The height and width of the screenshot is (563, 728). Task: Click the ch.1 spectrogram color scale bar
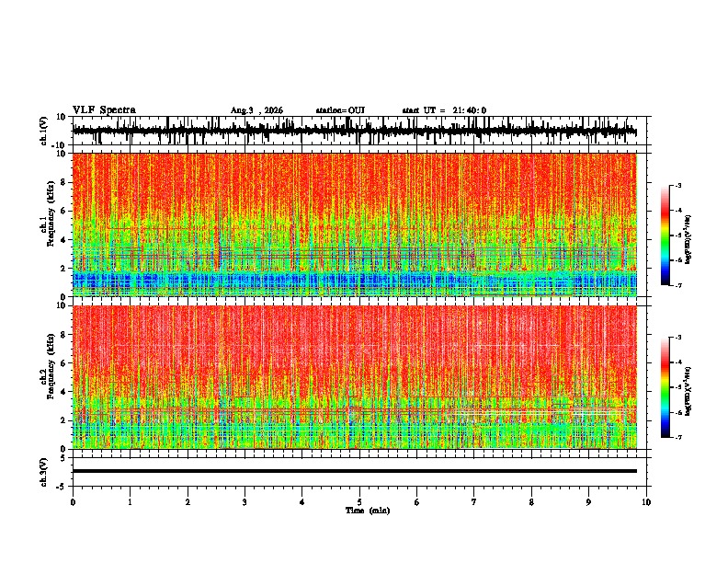[x=665, y=236]
